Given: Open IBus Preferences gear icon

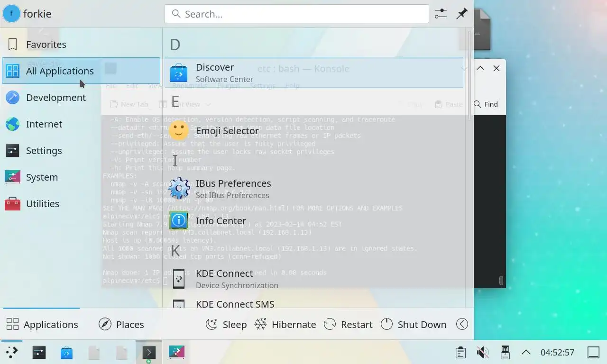Looking at the screenshot, I should (x=179, y=188).
